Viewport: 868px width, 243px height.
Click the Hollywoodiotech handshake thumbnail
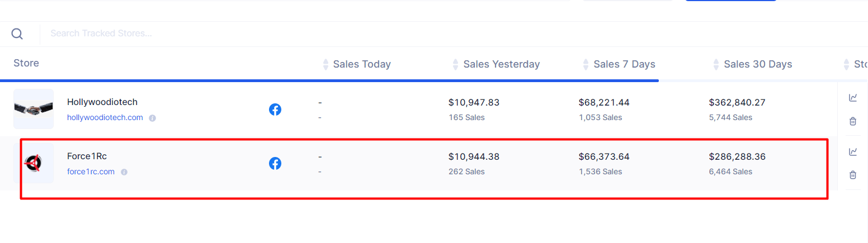34,109
